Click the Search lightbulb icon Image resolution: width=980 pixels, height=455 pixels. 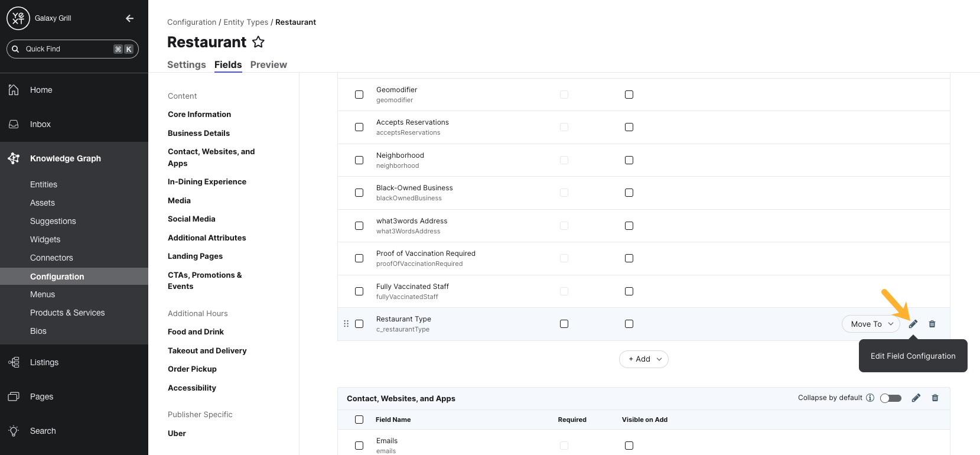[14, 431]
